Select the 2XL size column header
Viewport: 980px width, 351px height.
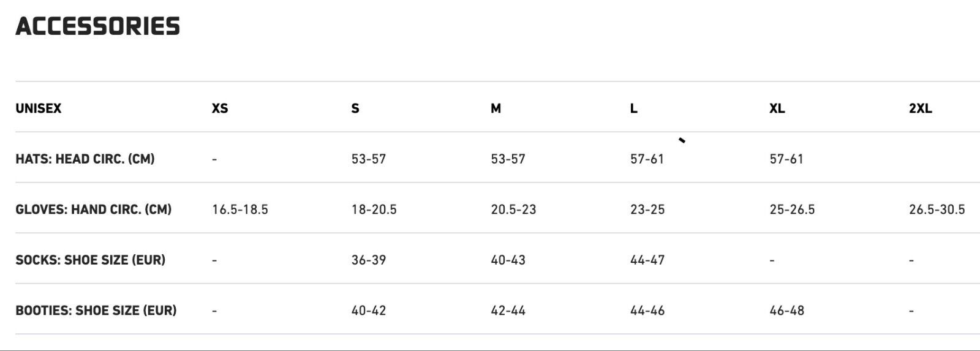coord(920,108)
